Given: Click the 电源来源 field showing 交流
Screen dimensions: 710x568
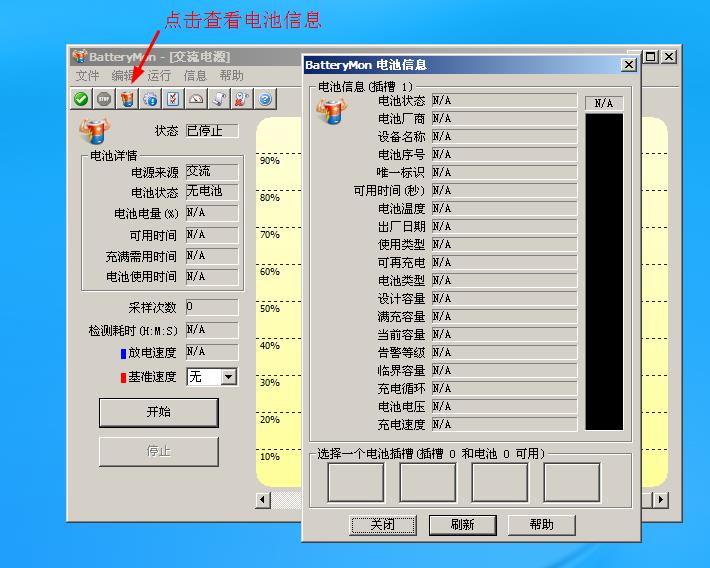Looking at the screenshot, I should pyautogui.click(x=212, y=172).
